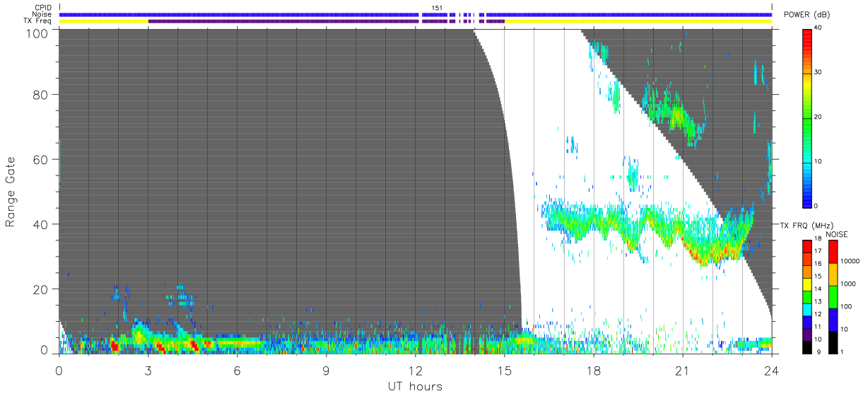Click the 40 label on power scale
This screenshot has width=868, height=401.
[x=819, y=28]
